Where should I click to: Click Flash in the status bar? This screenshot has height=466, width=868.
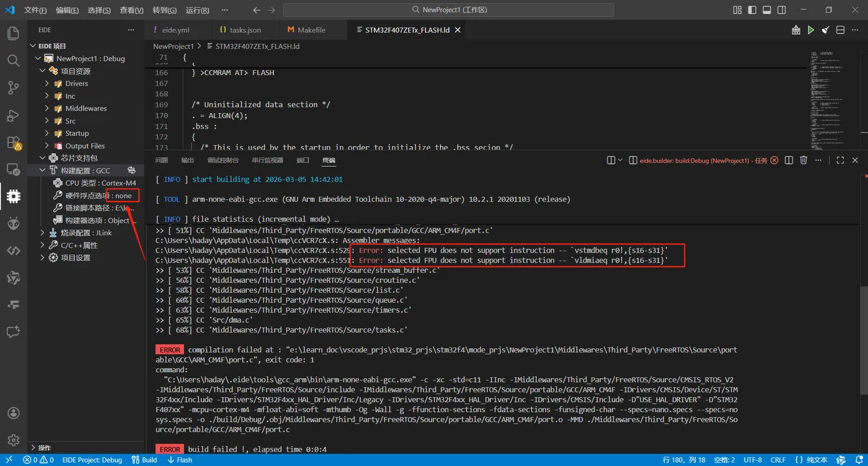180,460
